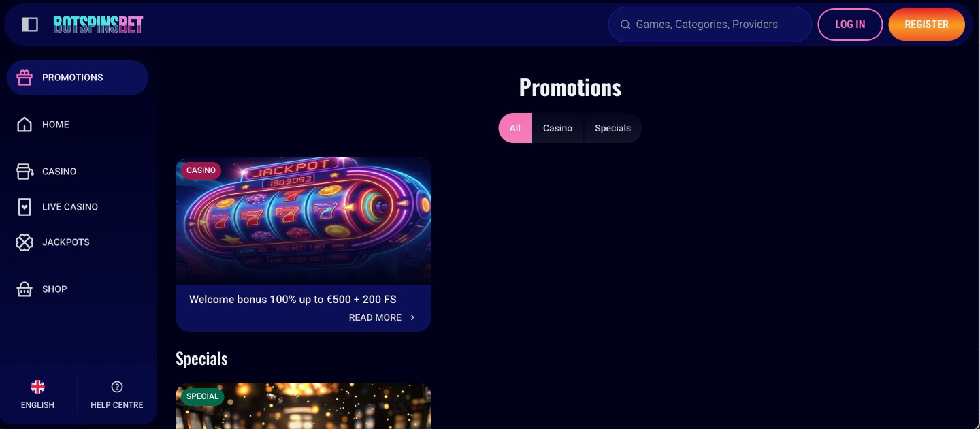Click the Jackpots clover icon
Image resolution: width=980 pixels, height=429 pixels.
[x=24, y=242]
